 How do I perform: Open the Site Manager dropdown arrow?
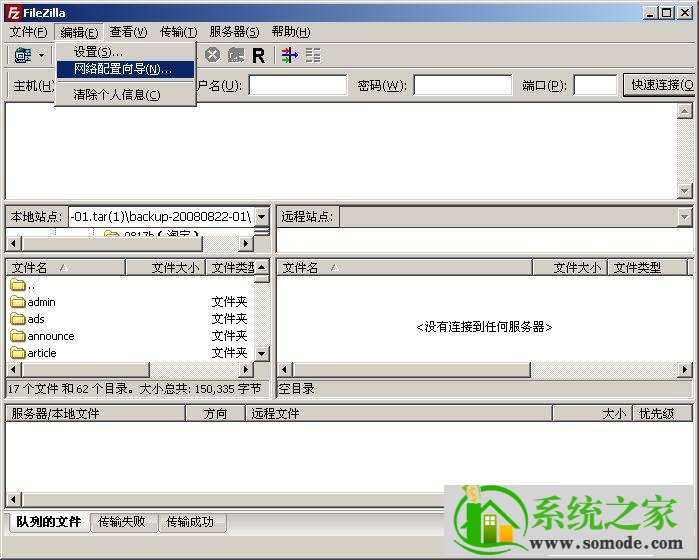click(x=41, y=56)
